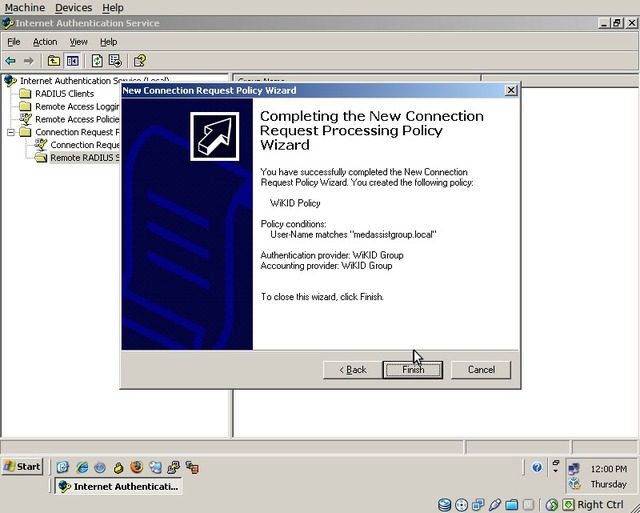Click the Back arrow toolbar icon
Screen dimensions: 640x513
point(11,61)
